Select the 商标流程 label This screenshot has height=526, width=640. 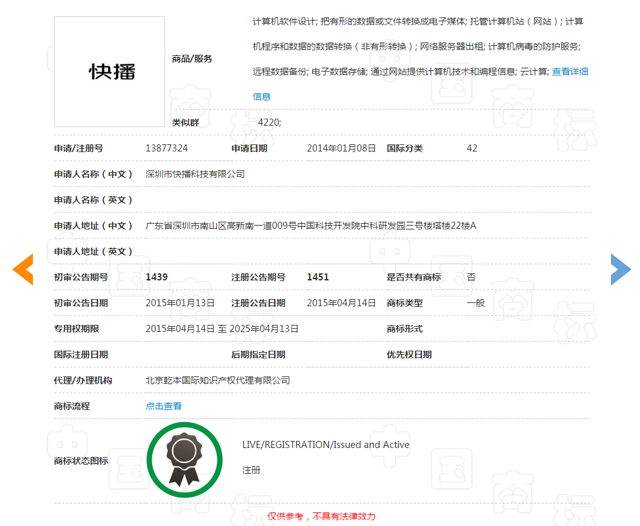[x=72, y=406]
